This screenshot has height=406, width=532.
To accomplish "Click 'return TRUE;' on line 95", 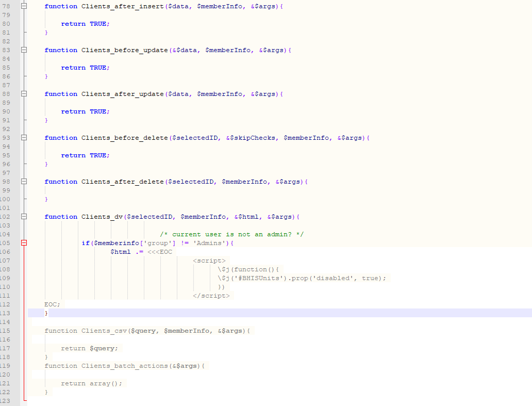I will (x=86, y=155).
